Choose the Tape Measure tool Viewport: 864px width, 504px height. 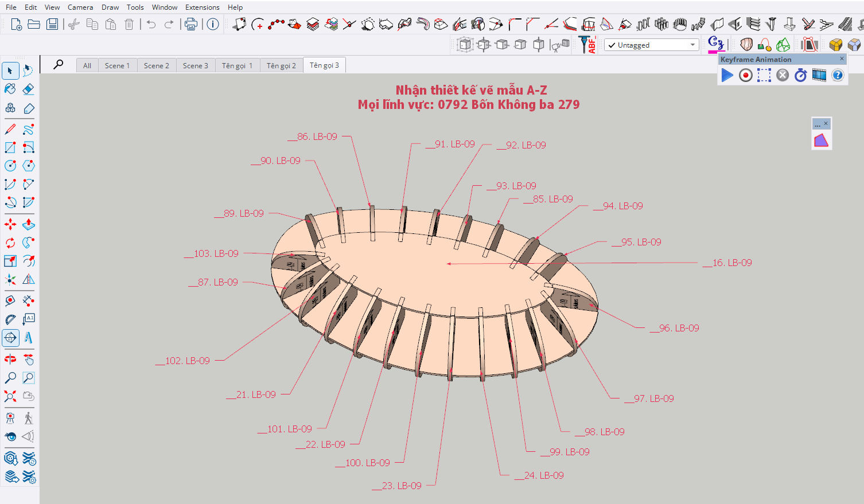[x=10, y=300]
